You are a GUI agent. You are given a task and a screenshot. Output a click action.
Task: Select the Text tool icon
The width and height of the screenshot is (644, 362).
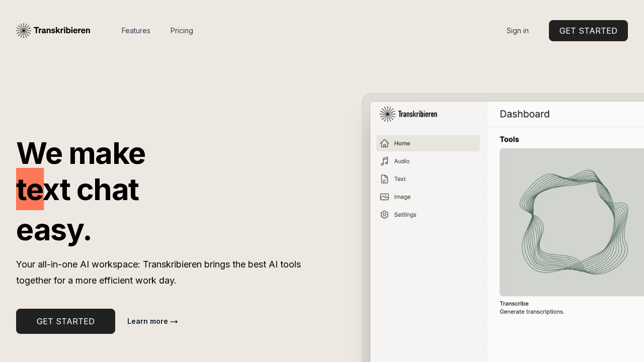click(384, 179)
